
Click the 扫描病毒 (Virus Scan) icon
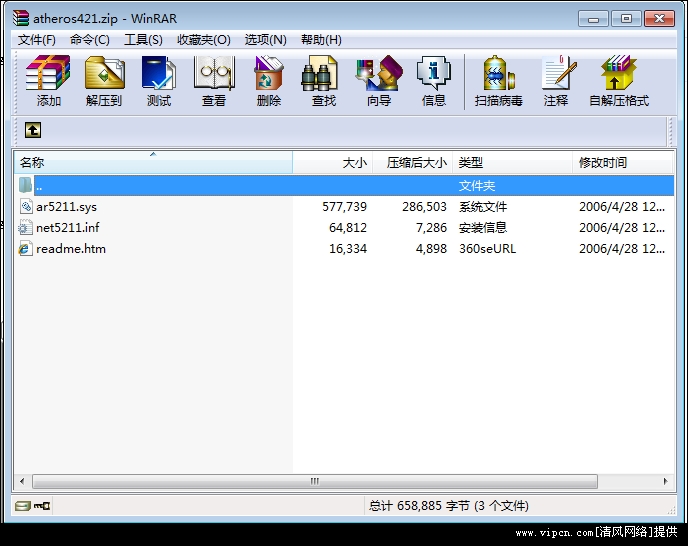pyautogui.click(x=498, y=81)
